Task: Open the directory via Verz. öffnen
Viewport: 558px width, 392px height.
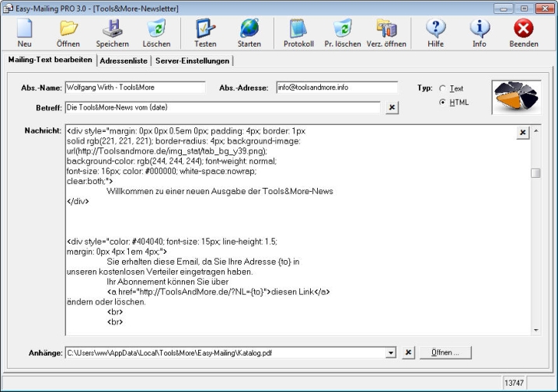Action: point(386,33)
